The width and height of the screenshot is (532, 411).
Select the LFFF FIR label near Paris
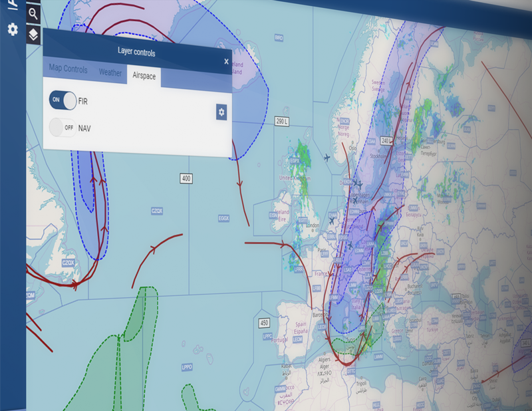325,254
